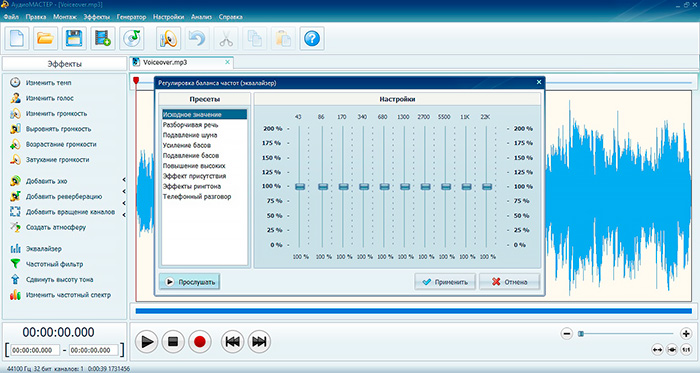Click the Применить button
The image size is (700, 373).
tap(445, 282)
